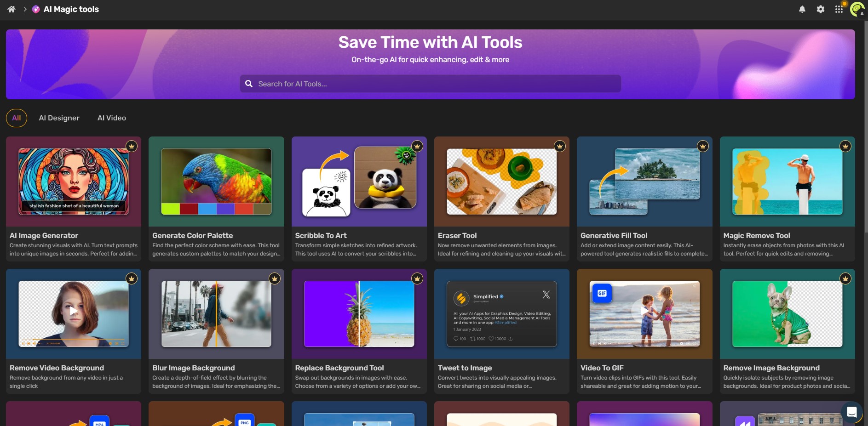Open the parrot Color Palette thumbnail
Screen dimensions: 868x426
(x=216, y=182)
